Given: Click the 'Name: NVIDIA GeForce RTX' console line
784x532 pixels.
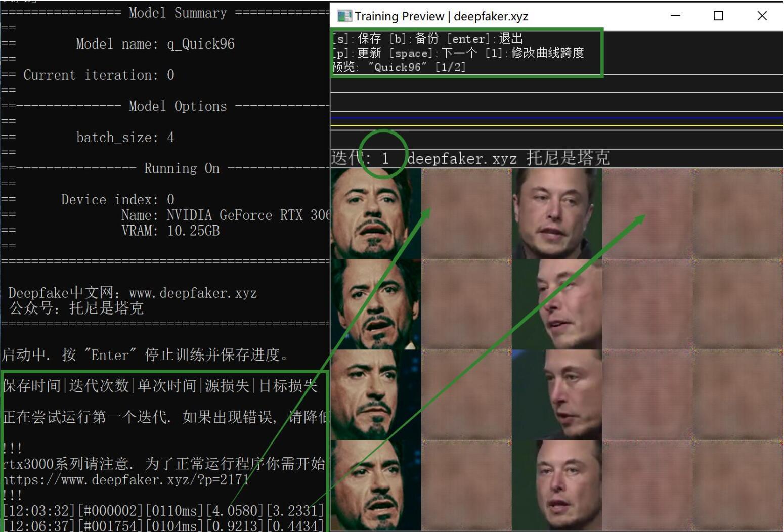Looking at the screenshot, I should 226,215.
